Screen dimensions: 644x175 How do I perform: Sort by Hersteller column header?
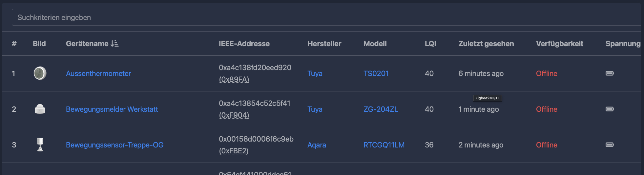pyautogui.click(x=324, y=44)
